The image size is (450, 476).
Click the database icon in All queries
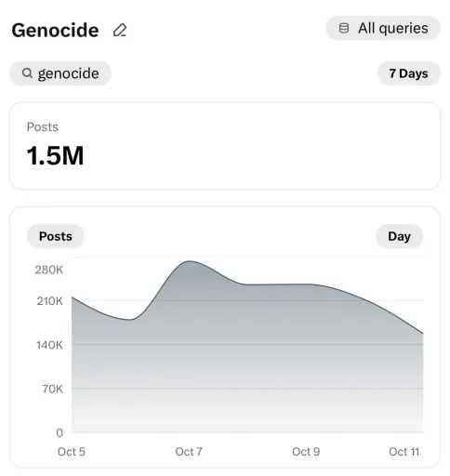coord(344,28)
